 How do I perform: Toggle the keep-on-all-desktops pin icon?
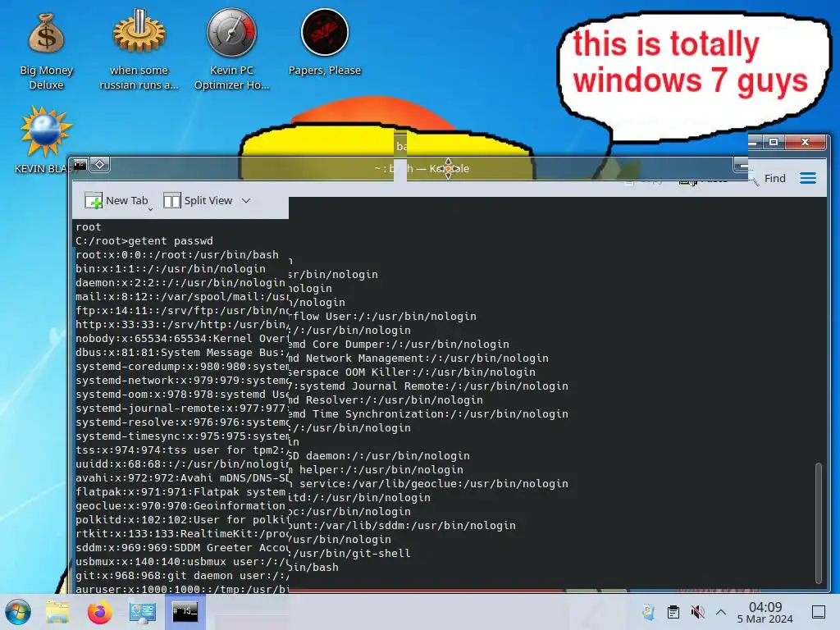tap(99, 164)
